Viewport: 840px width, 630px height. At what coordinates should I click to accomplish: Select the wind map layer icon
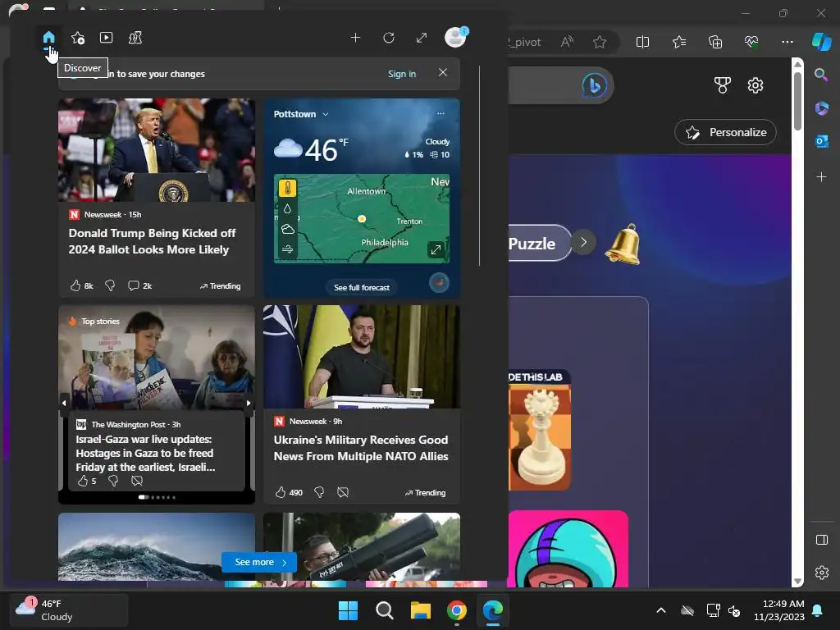coord(288,249)
